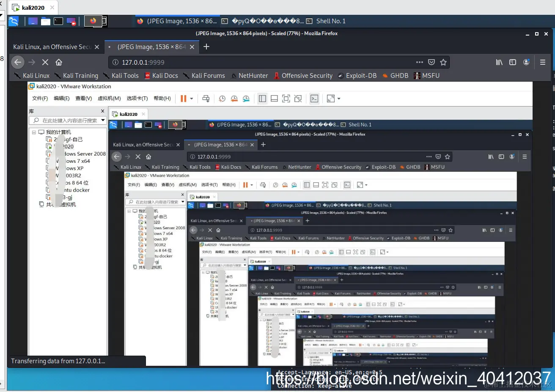Viewport: 555px width, 392px height.
Task: Open MSFU bookmark in outermost Firefox
Action: 426,76
